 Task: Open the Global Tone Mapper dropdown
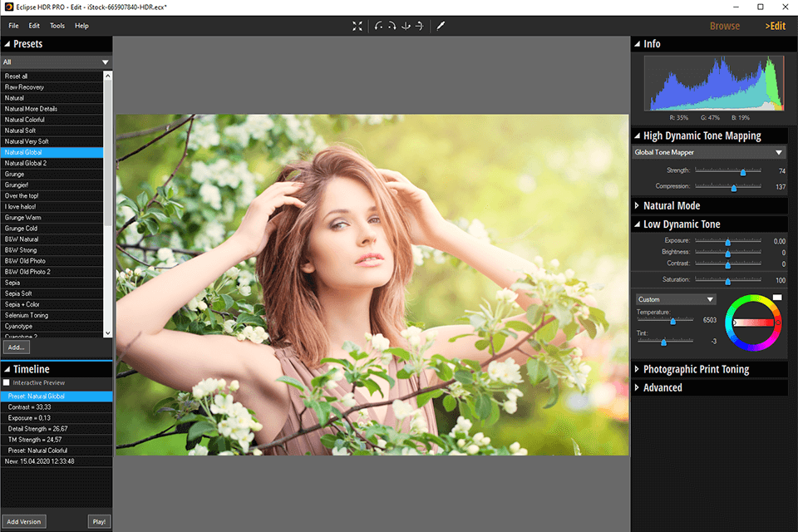708,153
